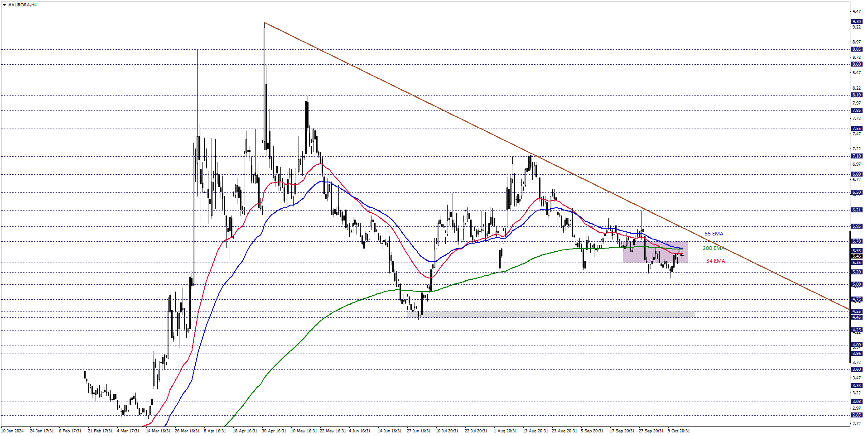This screenshot has width=868, height=436.
Task: Click the 3.86 price level label
Action: 856,354
